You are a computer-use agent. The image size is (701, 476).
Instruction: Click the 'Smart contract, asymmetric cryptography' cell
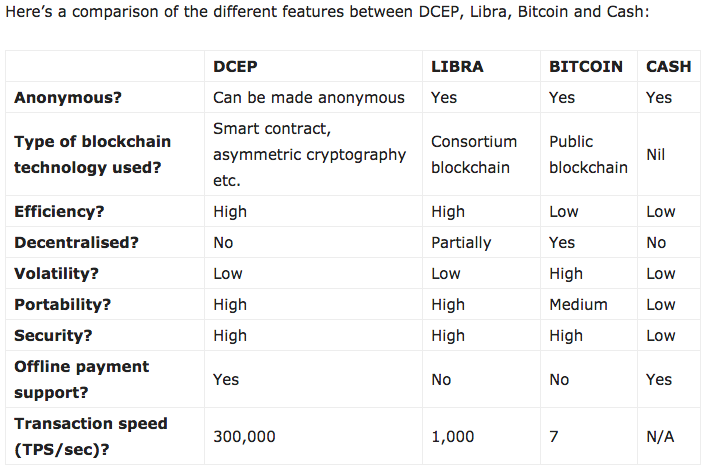coord(309,154)
